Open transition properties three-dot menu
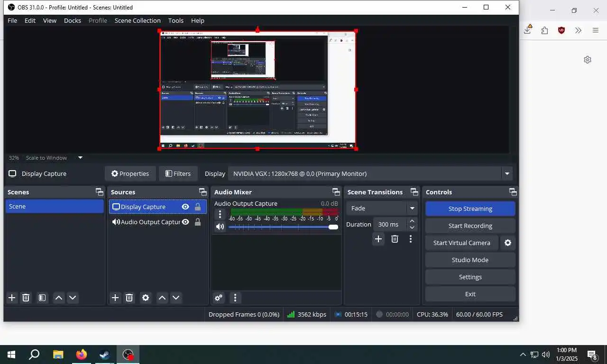Screen dimensions: 607x364 click(x=411, y=239)
